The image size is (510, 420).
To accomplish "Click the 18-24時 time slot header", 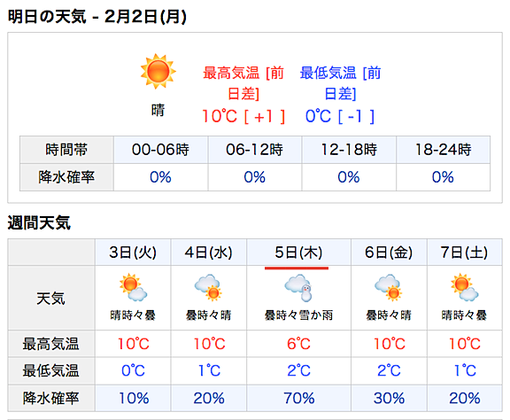I will coord(444,150).
